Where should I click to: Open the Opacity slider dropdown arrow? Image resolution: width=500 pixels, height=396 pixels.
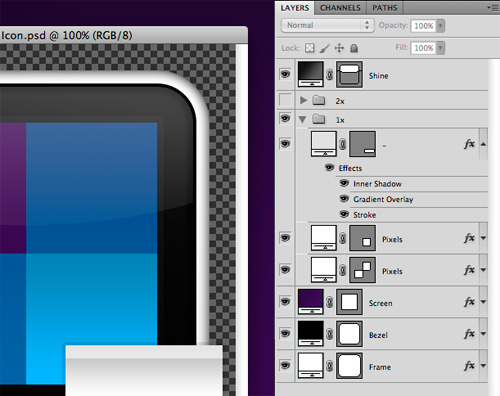pyautogui.click(x=441, y=26)
